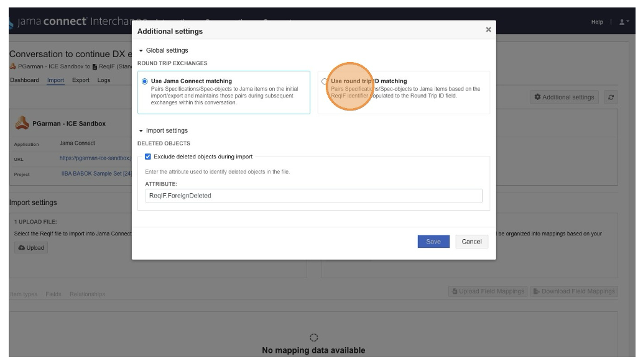This screenshot has height=364, width=643.
Task: Open the user account menu icon
Action: pyautogui.click(x=624, y=22)
